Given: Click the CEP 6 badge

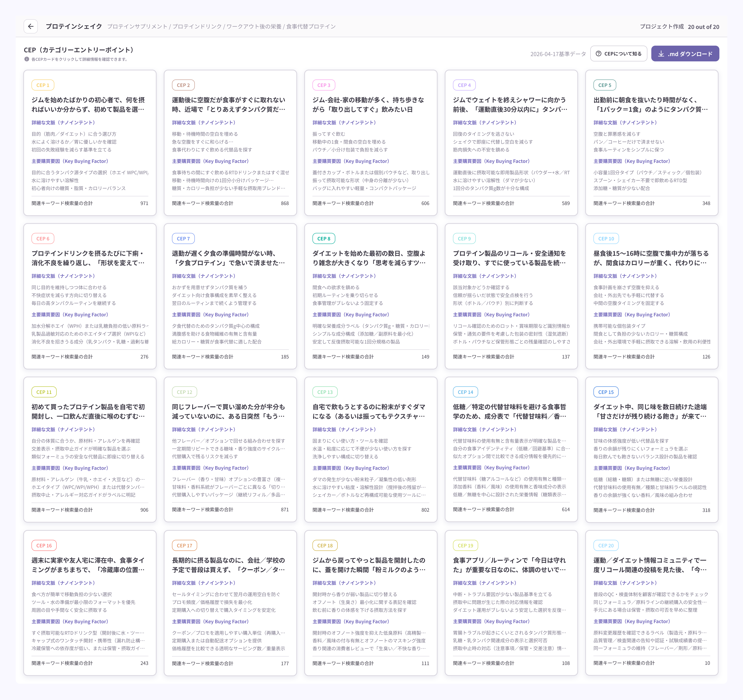Looking at the screenshot, I should coord(43,238).
